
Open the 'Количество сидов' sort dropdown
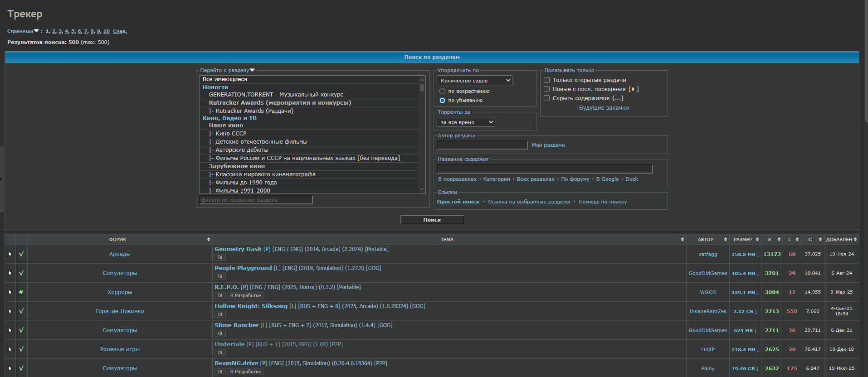point(474,81)
